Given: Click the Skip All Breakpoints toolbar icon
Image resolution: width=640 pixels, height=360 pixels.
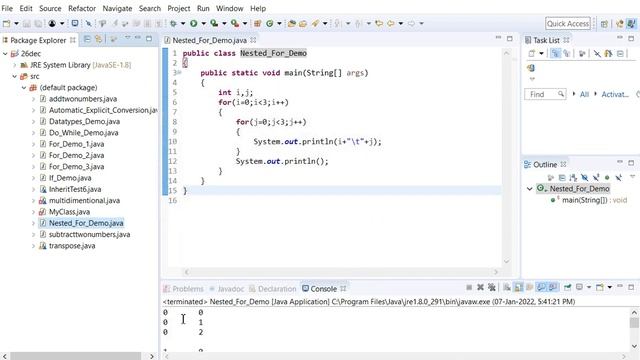Looking at the screenshot, I should click(x=88, y=24).
